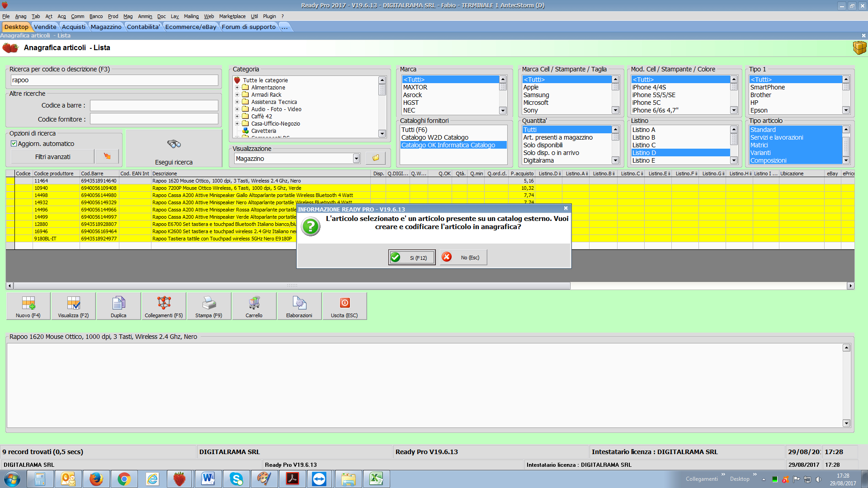Open Visualizza (F2) article view
868x488 pixels.
click(73, 306)
